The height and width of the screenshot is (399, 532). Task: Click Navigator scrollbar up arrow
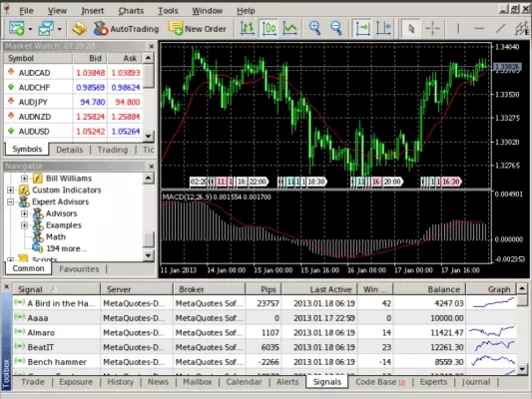(149, 178)
